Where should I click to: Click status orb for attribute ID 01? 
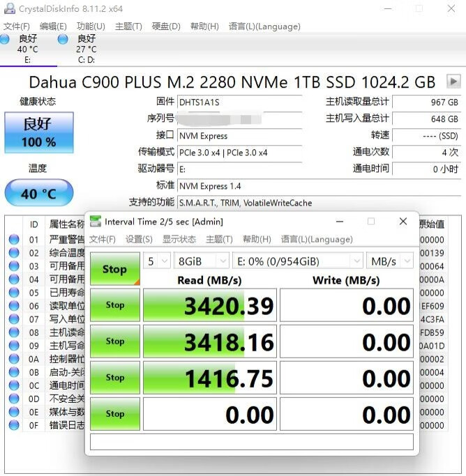(14, 240)
